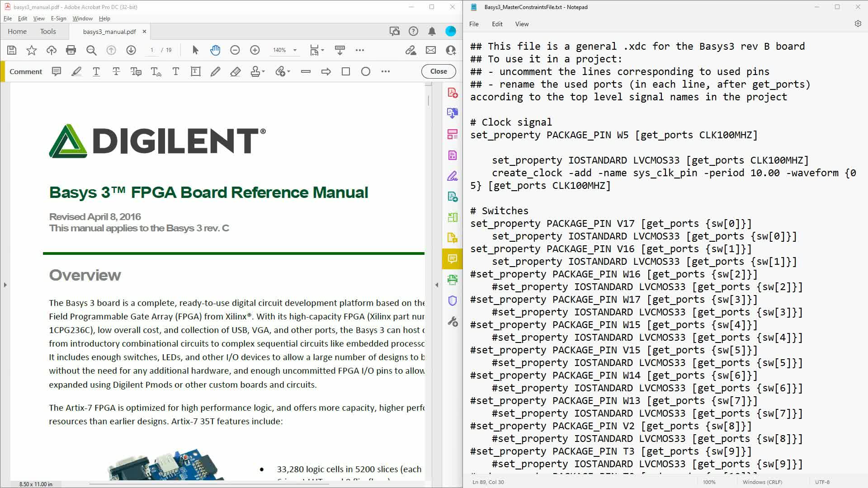Screen dimensions: 868x488
Task: Open Acrobat E-Sign menu
Action: [58, 19]
